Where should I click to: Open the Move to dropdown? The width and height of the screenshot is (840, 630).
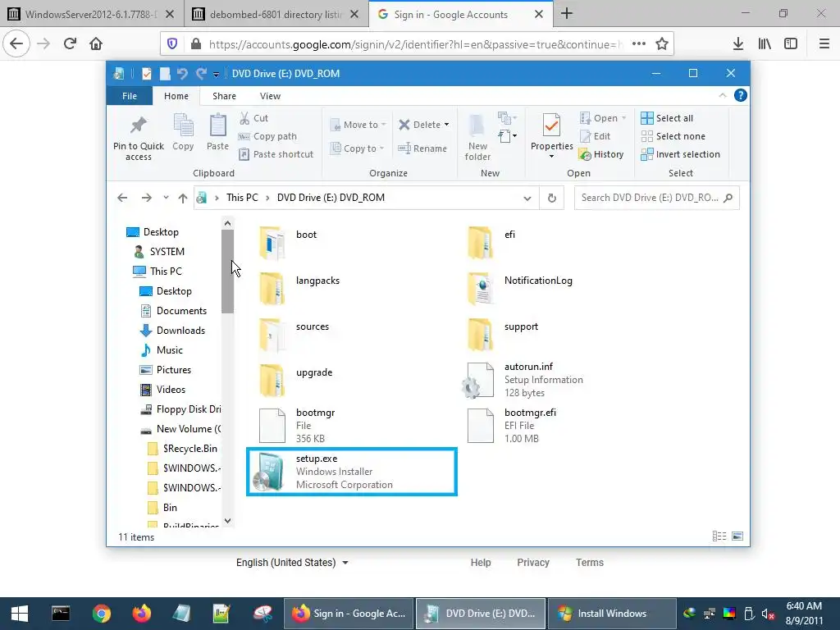(x=358, y=125)
